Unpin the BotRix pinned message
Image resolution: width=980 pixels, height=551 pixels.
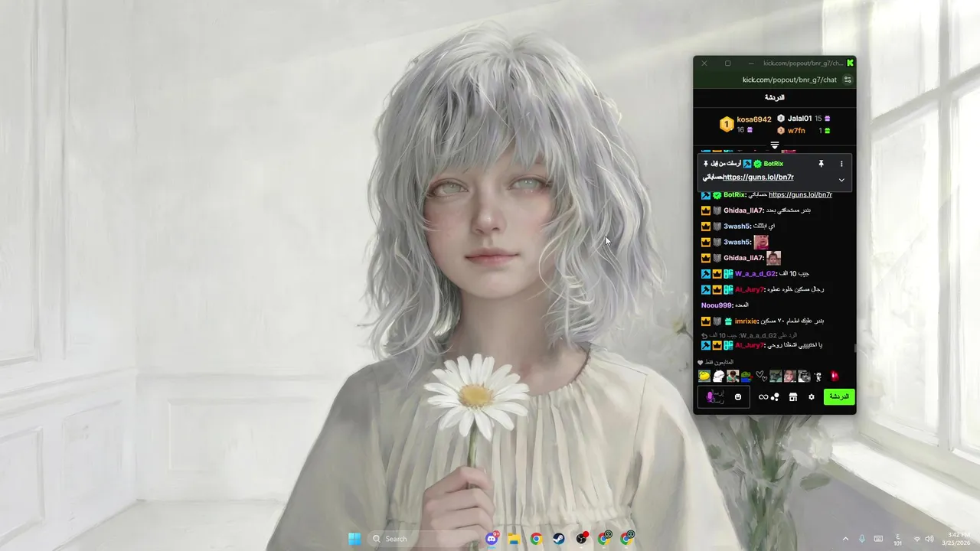coord(821,164)
